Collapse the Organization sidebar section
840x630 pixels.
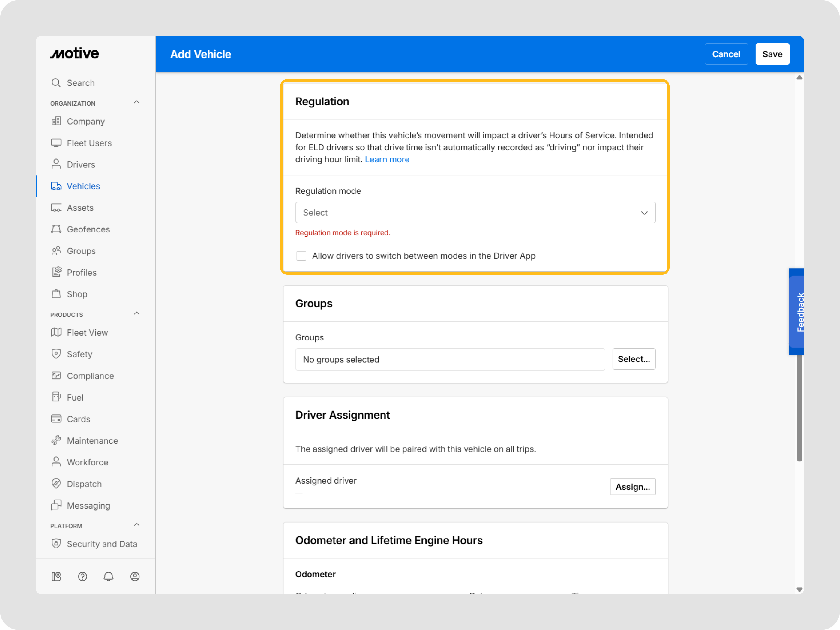click(137, 102)
